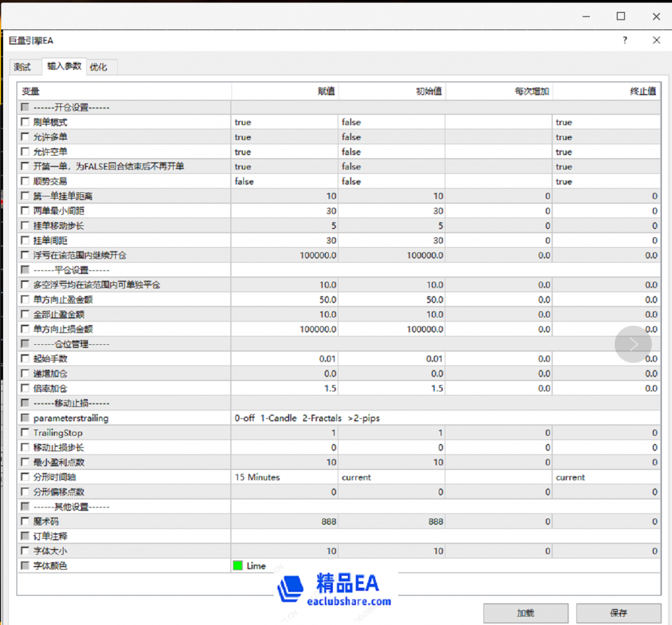Click the 加载 button to load settings
This screenshot has width=672, height=625.
525,613
